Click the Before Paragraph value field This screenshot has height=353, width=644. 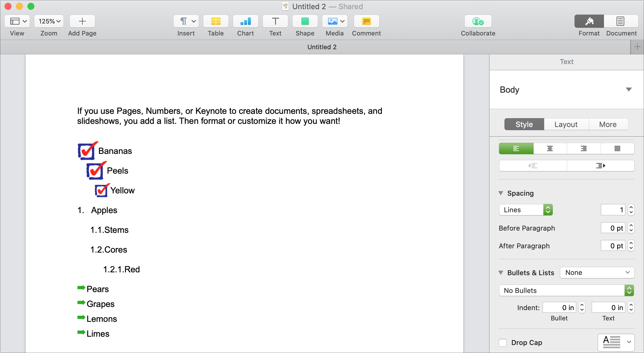click(x=613, y=228)
